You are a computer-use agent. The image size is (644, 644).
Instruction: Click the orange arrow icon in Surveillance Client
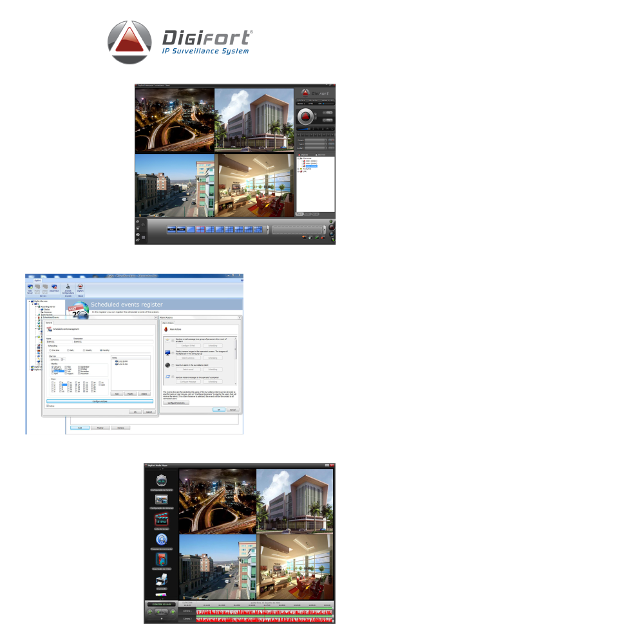coord(304,238)
